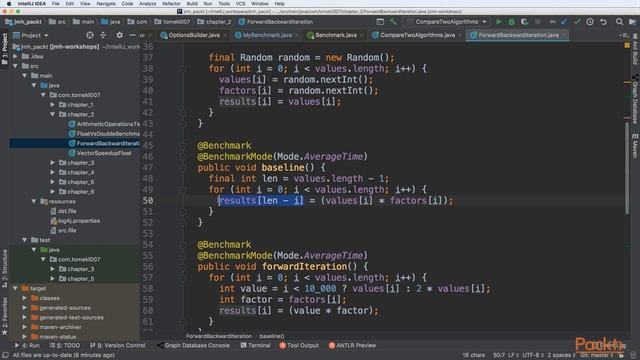Show VCS history clock icon
The image size is (640, 360).
590,22
